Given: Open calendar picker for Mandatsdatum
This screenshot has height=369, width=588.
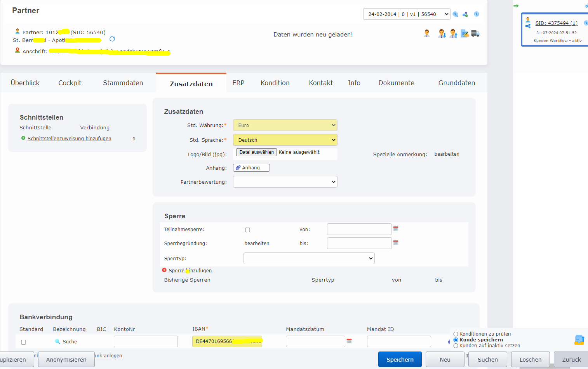Looking at the screenshot, I should (x=349, y=341).
